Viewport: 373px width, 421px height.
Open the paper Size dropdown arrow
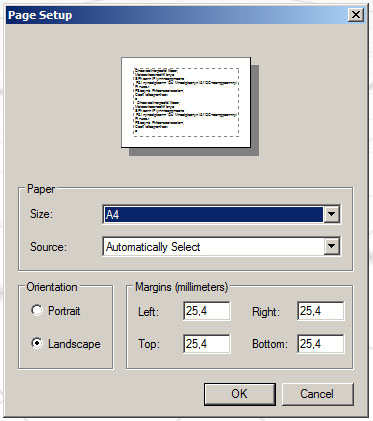(x=332, y=214)
